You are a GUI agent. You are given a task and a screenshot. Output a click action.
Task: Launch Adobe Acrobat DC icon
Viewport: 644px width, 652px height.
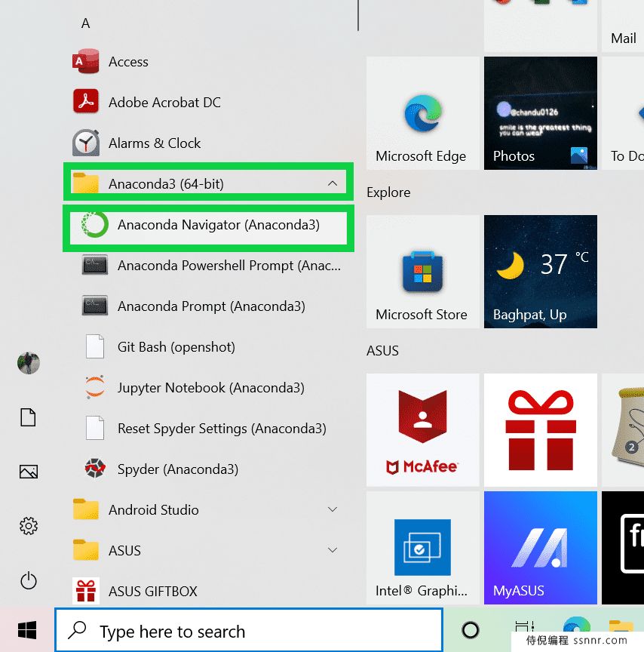pos(85,101)
